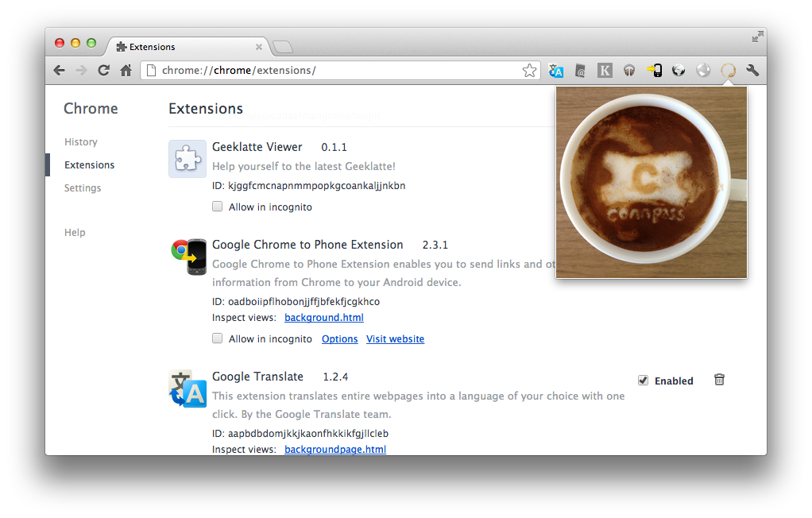Screen dimensions: 812x518
Task: Click the Google Translate extension logo
Action: 188,388
